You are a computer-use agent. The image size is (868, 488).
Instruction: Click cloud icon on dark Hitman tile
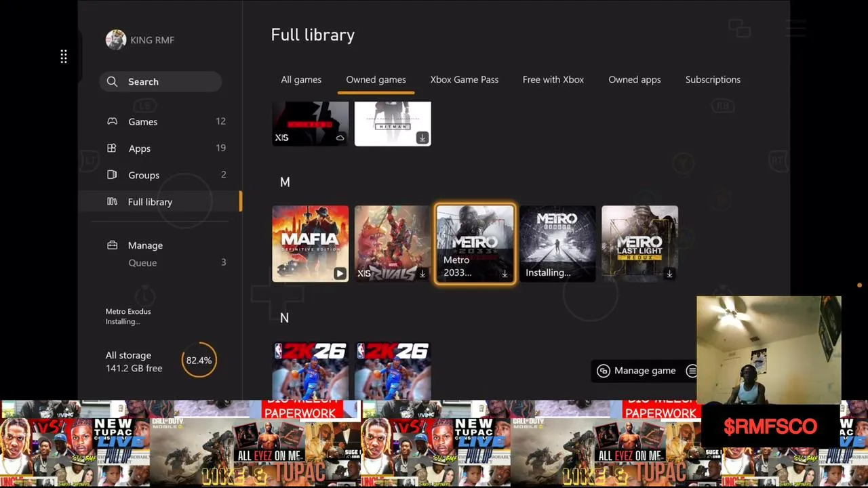[x=340, y=138]
